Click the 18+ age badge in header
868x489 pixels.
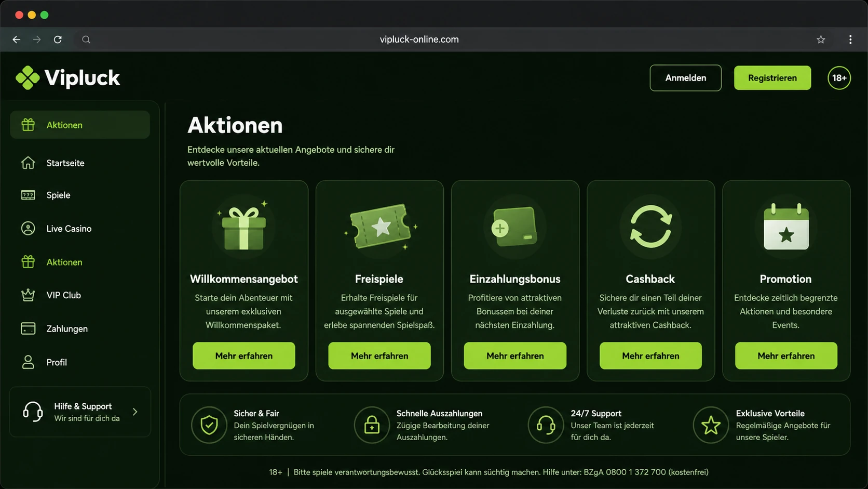pyautogui.click(x=839, y=78)
